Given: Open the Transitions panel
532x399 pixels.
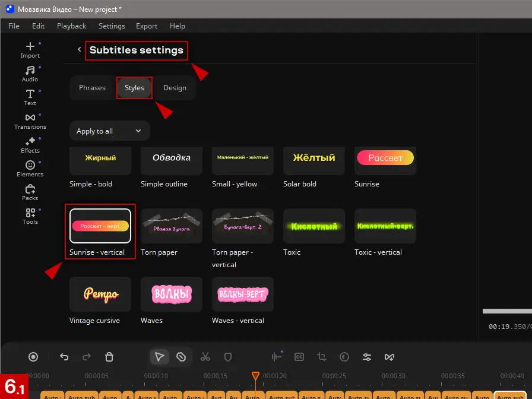Looking at the screenshot, I should coord(30,121).
